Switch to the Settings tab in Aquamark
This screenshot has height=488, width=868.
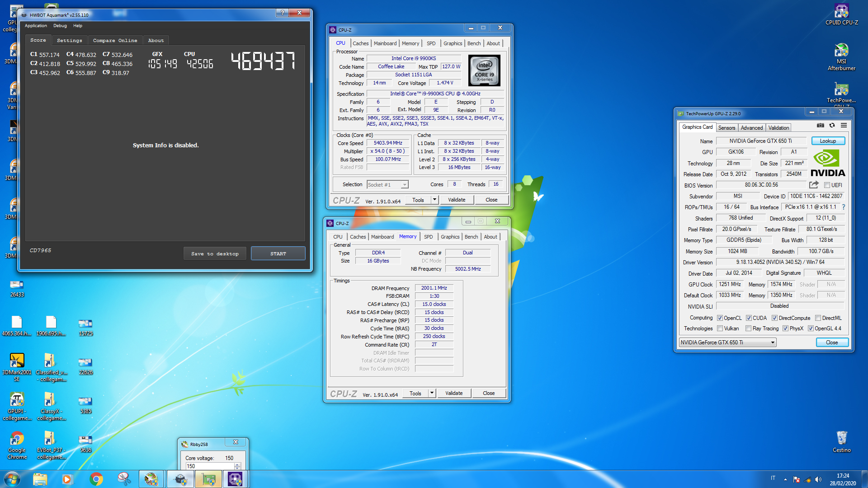coord(69,40)
